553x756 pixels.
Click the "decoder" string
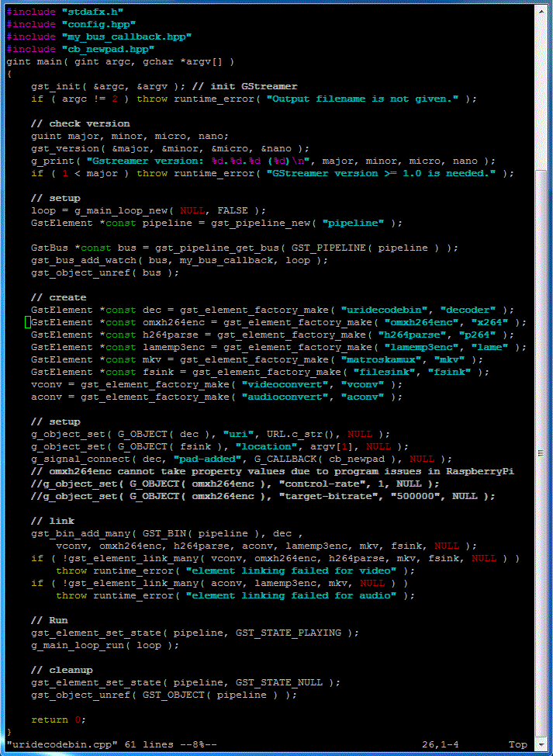coord(468,310)
